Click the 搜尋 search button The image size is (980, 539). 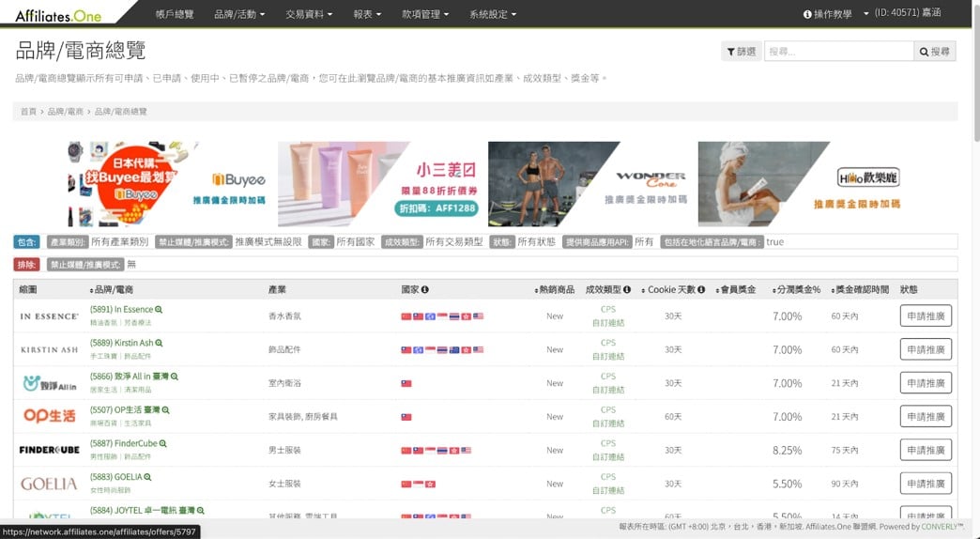coord(934,52)
